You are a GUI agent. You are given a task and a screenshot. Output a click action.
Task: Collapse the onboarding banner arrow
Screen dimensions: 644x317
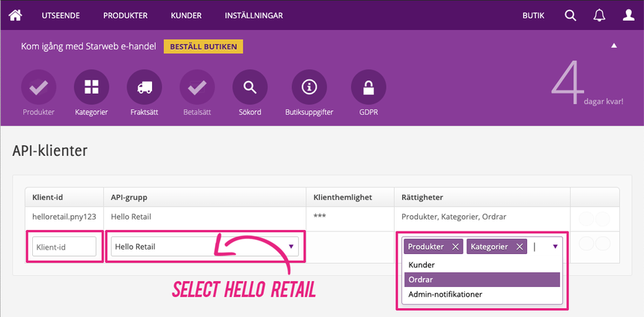coord(613,46)
